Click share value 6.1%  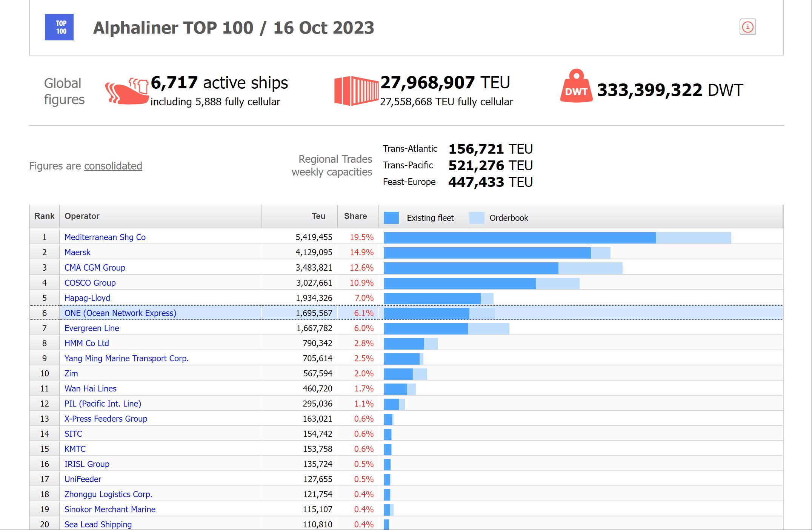point(364,313)
